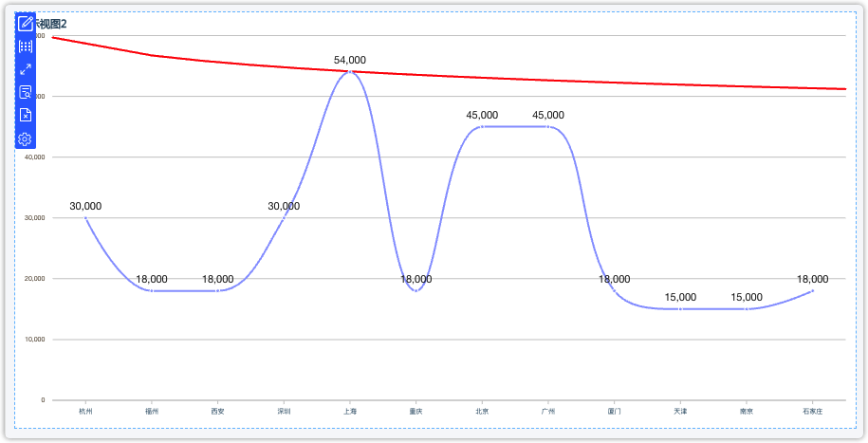
Task: Click the export file with X icon
Action: [26, 115]
